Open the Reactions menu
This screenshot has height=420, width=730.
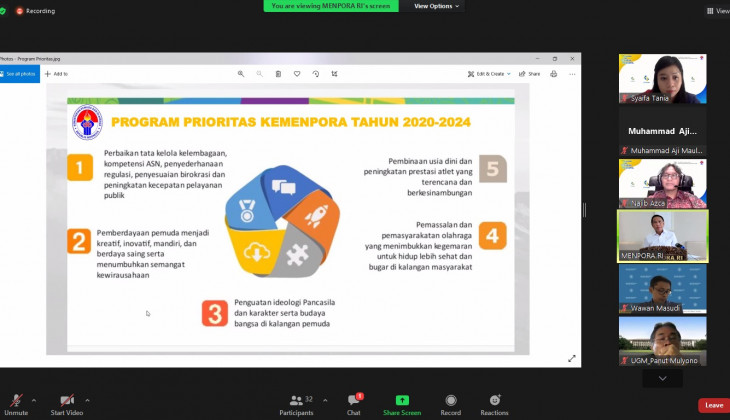click(494, 405)
